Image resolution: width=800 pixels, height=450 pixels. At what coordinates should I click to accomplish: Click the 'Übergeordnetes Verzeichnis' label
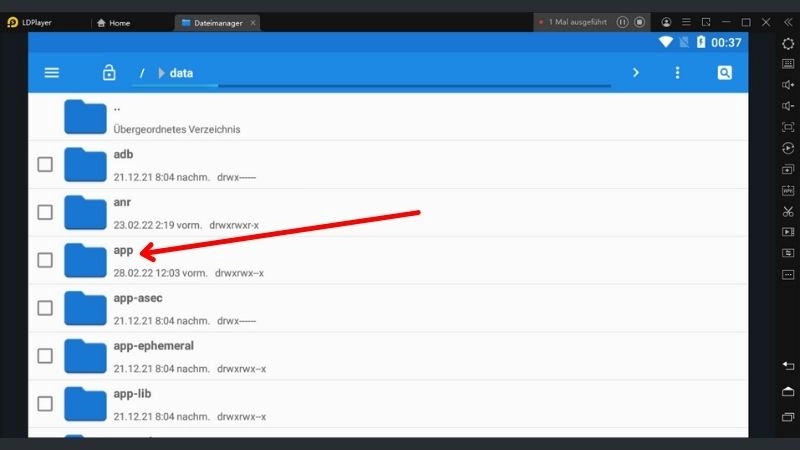pyautogui.click(x=177, y=130)
